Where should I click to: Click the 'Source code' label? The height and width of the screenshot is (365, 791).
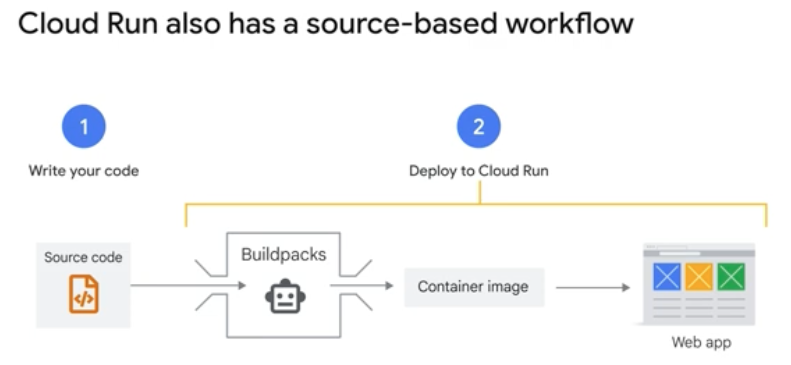tap(83, 257)
